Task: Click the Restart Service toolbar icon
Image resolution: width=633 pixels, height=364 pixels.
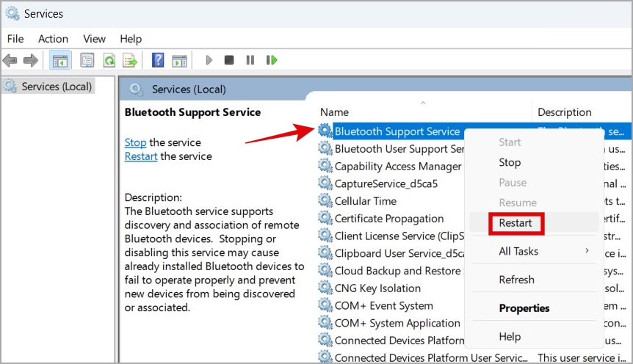Action: (272, 60)
